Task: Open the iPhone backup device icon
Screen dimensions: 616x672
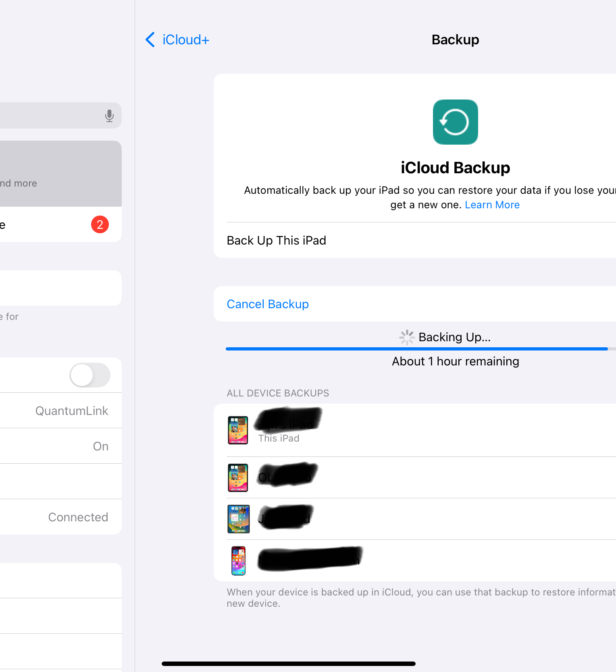Action: (238, 561)
